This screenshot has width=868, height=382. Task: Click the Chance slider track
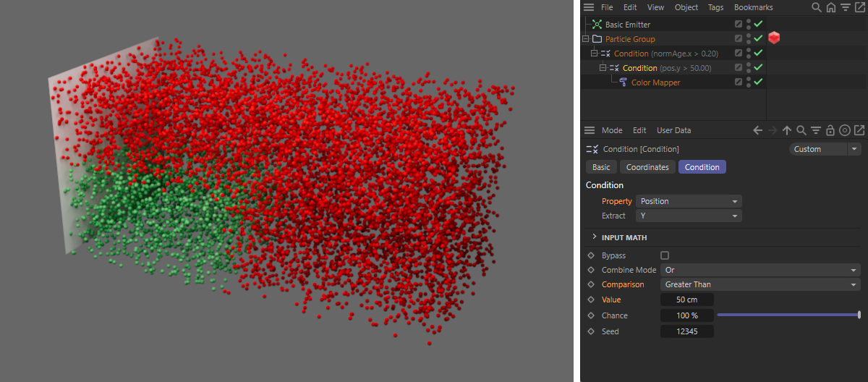pos(788,315)
